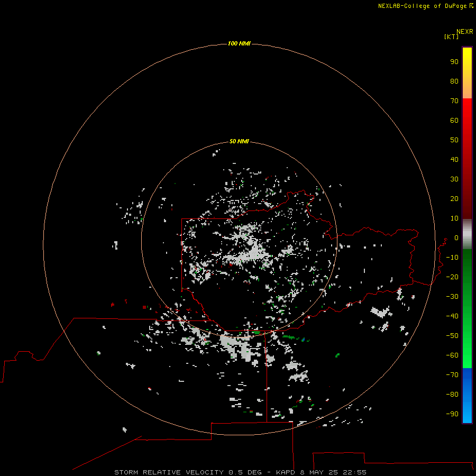476x476 pixels.
Task: Click the 10 value on the velocity scale
Action: pyautogui.click(x=454, y=218)
